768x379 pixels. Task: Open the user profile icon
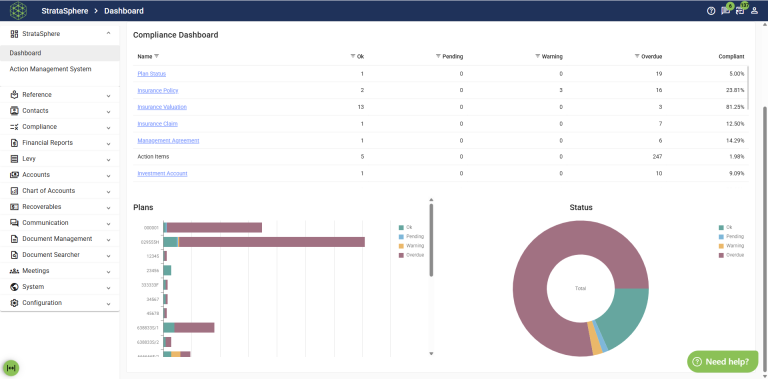[754, 11]
